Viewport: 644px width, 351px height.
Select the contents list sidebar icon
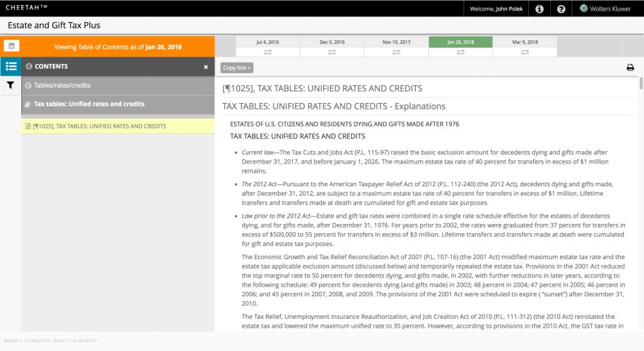11,66
